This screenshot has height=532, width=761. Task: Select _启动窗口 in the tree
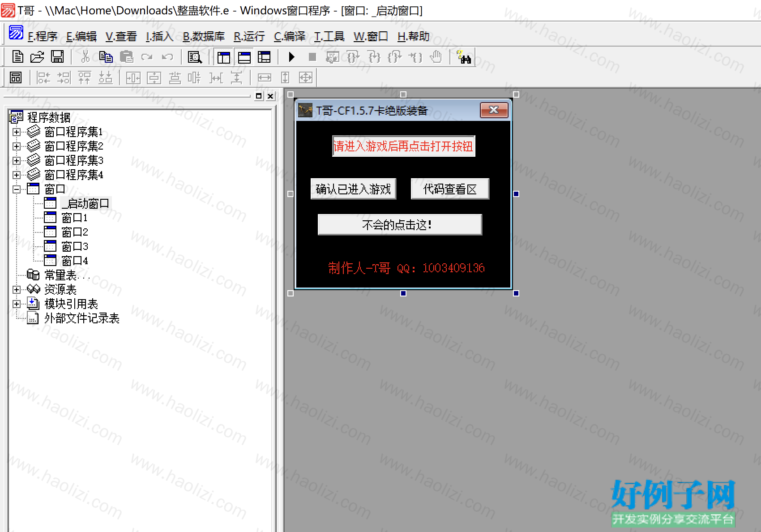(86, 204)
